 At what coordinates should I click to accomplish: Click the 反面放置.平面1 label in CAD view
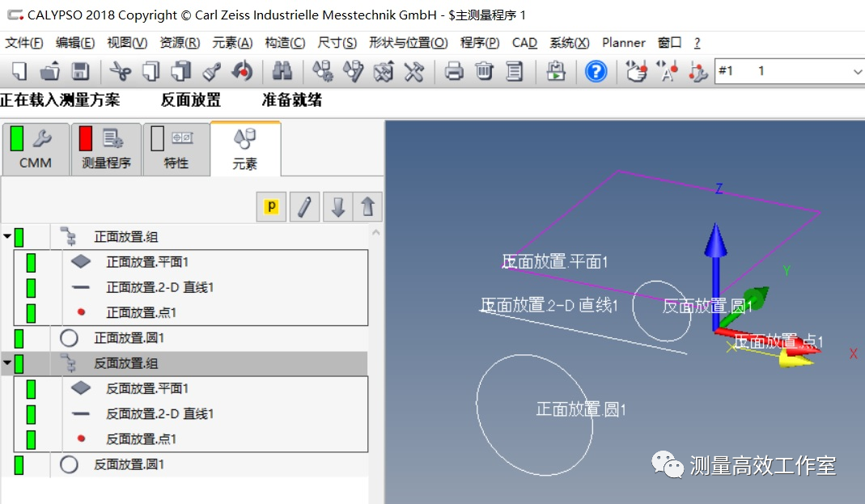pos(554,261)
